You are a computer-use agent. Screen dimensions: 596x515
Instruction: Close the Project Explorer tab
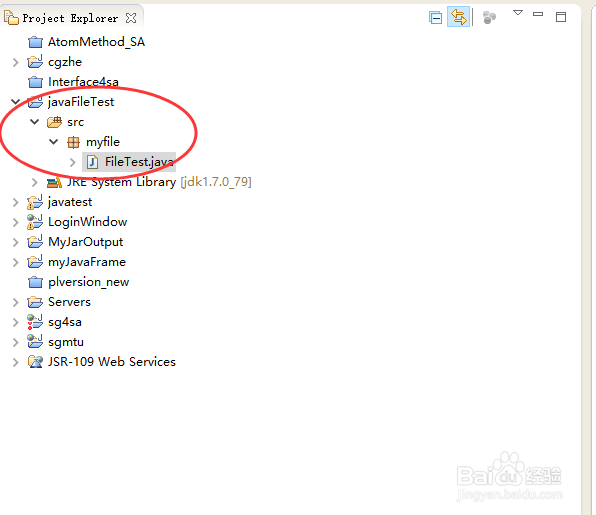(x=131, y=18)
